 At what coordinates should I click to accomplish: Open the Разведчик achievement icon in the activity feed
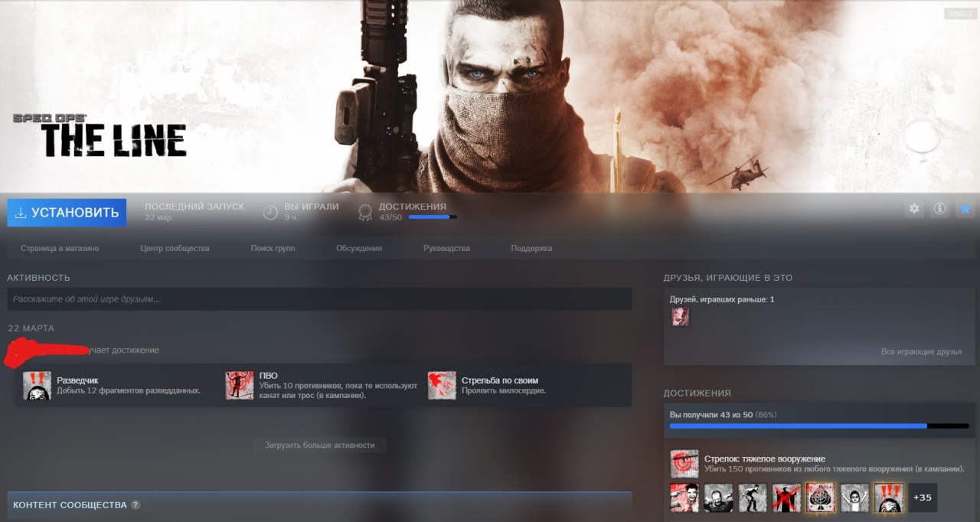click(x=37, y=385)
